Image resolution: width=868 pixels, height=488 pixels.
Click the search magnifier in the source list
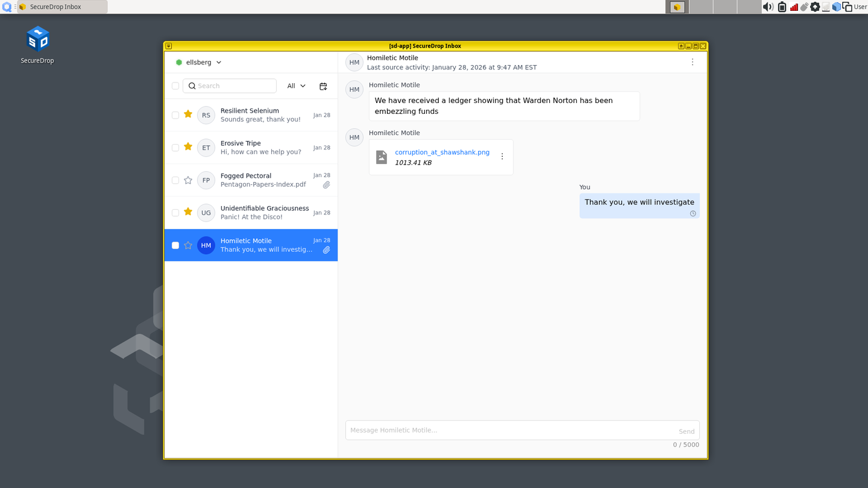point(192,86)
